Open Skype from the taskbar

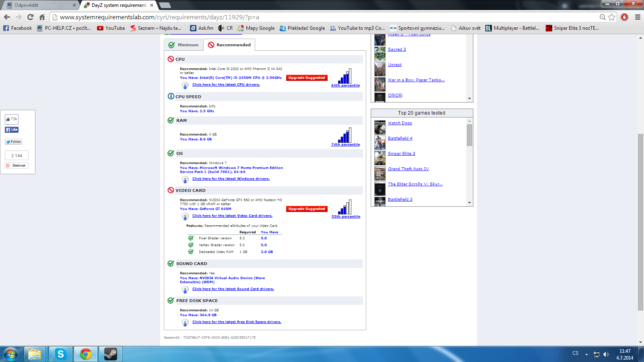coord(61,354)
